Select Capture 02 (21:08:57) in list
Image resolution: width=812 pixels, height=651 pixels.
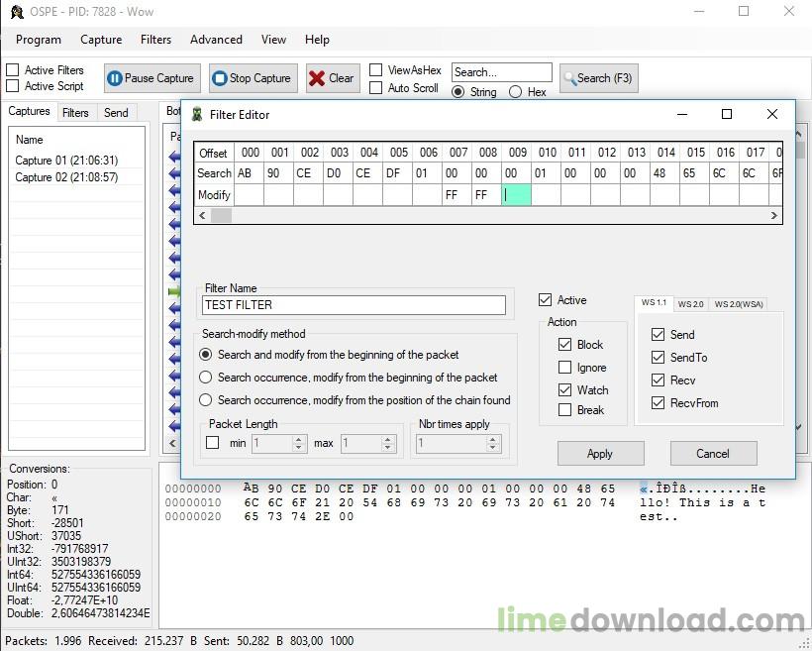[x=66, y=177]
